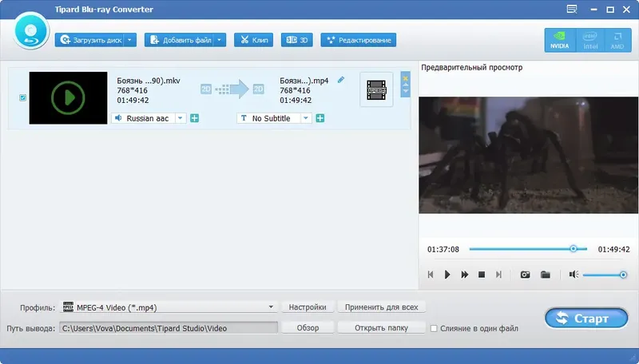Take a snapshot with the camera icon
This screenshot has height=364, width=639.
pos(526,275)
